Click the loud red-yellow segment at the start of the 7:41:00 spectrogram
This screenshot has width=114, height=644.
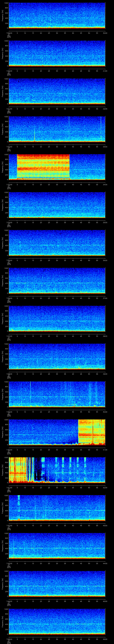pyautogui.click(x=18, y=470)
